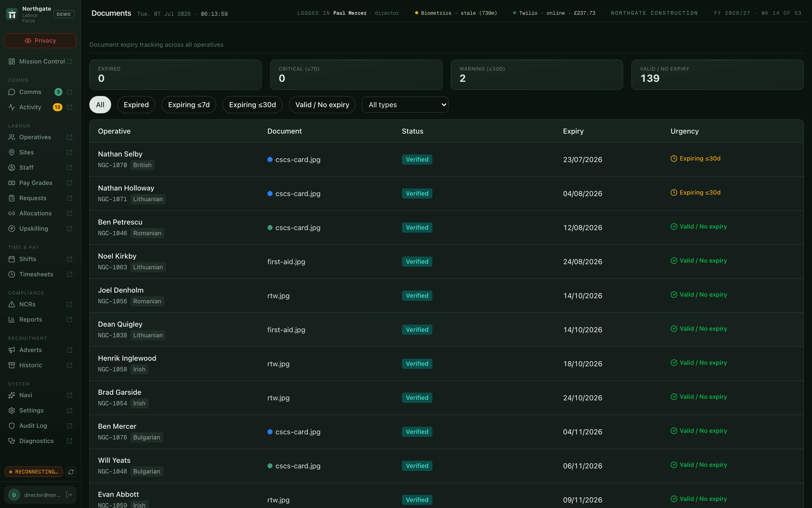Click the Requests pop-out icon
This screenshot has width=812, height=508.
(x=70, y=198)
